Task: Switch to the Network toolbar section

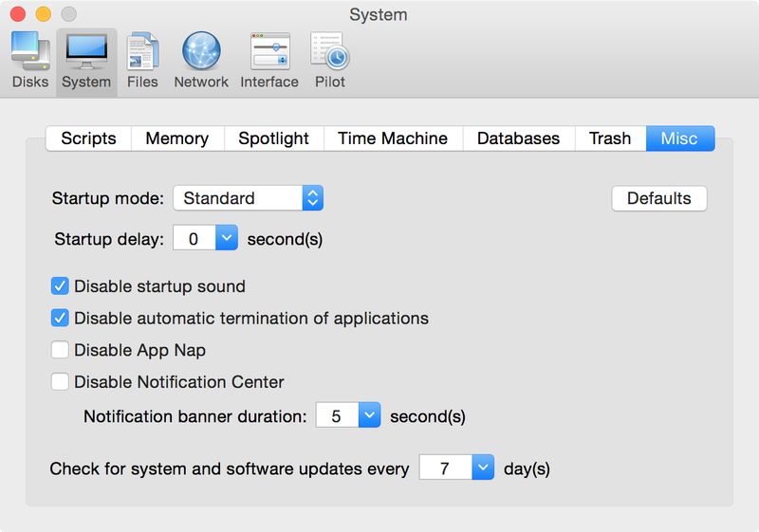Action: [x=201, y=59]
